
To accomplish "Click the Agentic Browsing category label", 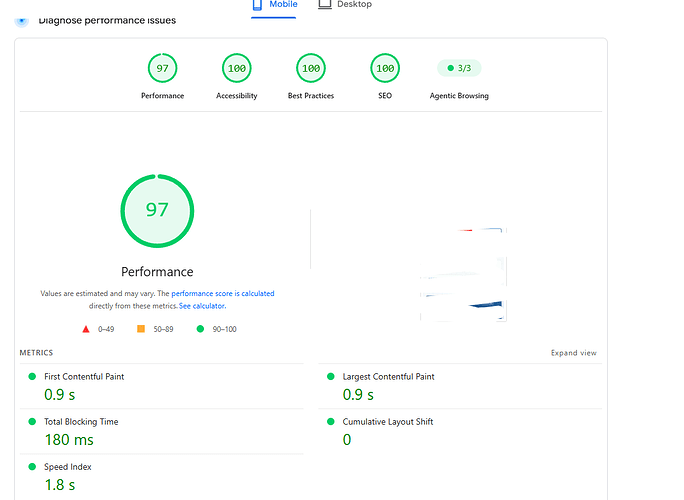I will (459, 96).
